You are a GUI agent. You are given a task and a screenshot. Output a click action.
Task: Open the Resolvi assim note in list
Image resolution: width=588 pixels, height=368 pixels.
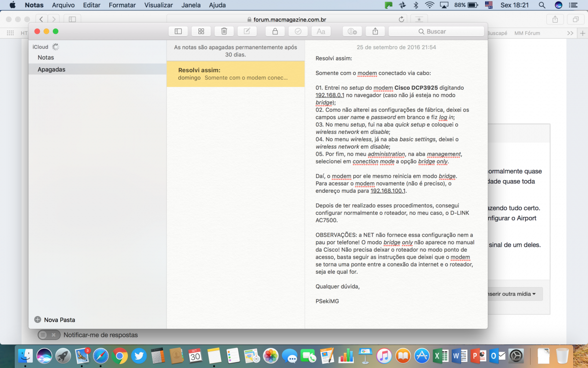click(x=236, y=74)
